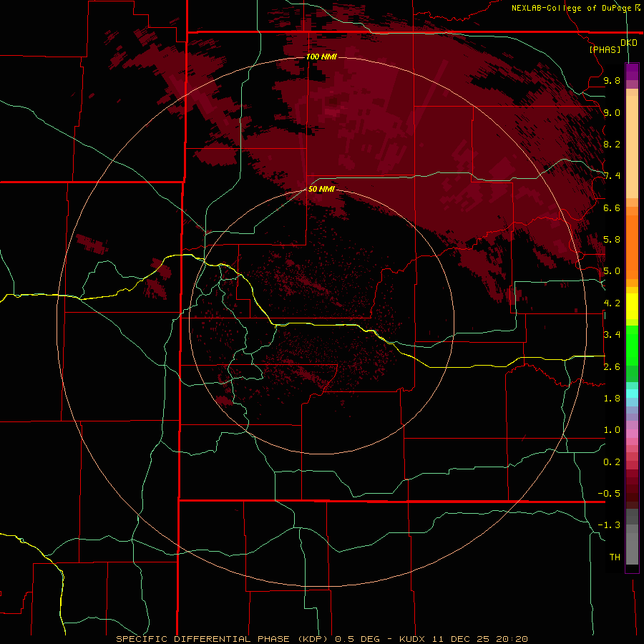Click the DKD label above the color scale
This screenshot has height=644, width=644.
629,43
